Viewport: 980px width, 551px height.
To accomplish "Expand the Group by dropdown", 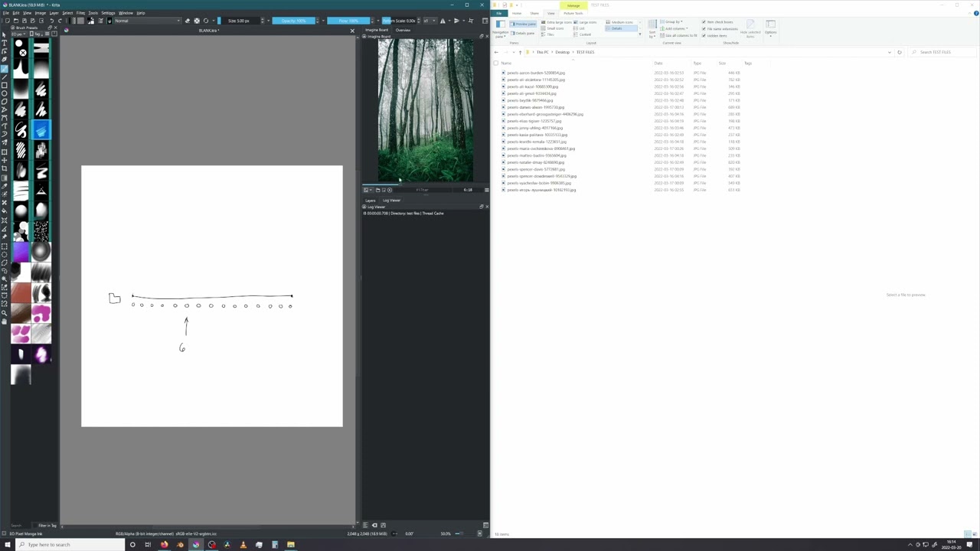I will [x=672, y=22].
